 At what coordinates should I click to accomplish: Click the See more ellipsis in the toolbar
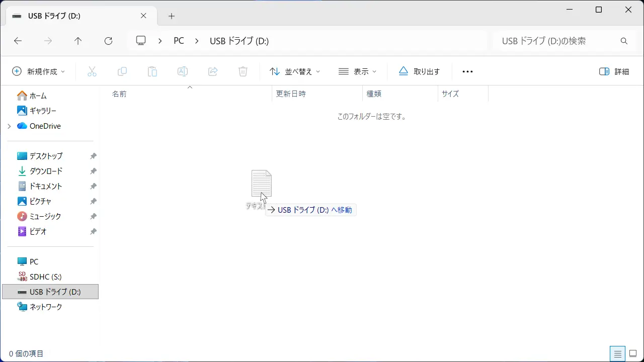(x=467, y=71)
